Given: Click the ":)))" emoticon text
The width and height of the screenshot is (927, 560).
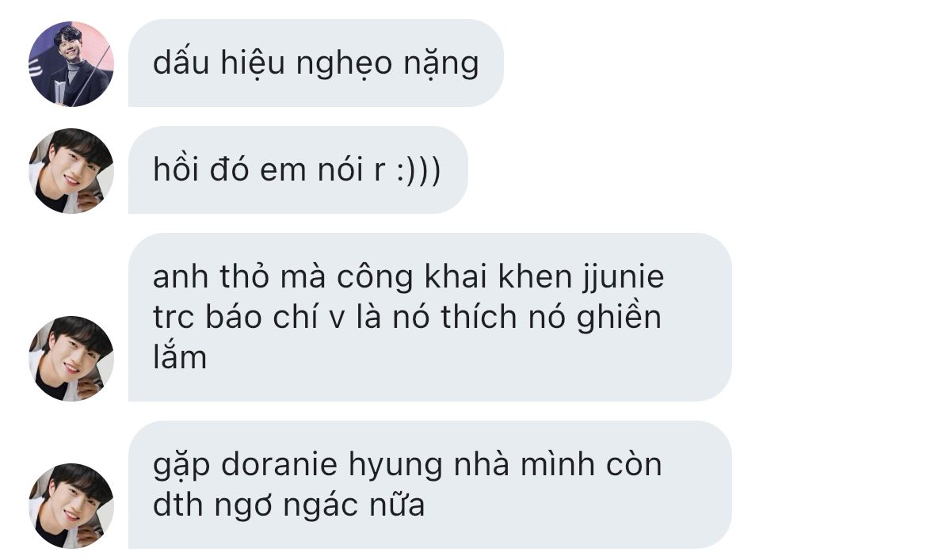Looking at the screenshot, I should [x=418, y=171].
